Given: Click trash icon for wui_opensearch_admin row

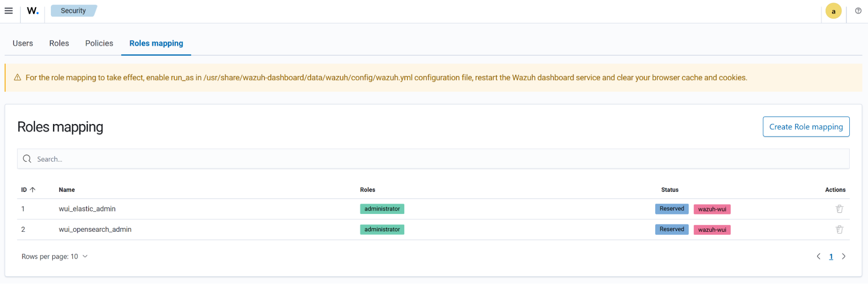Looking at the screenshot, I should point(839,230).
